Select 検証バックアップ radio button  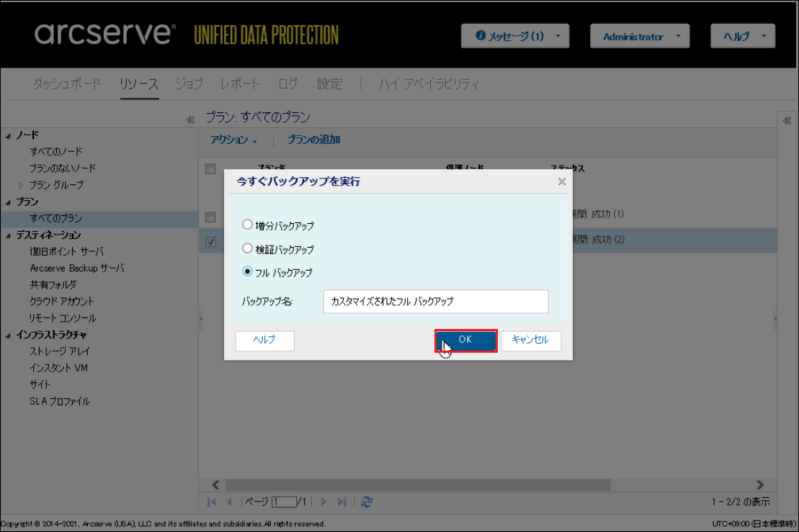coord(247,248)
